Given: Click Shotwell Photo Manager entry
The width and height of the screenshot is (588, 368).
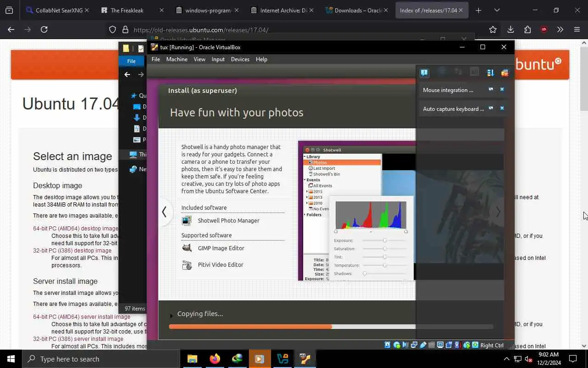Looking at the screenshot, I should [x=229, y=220].
